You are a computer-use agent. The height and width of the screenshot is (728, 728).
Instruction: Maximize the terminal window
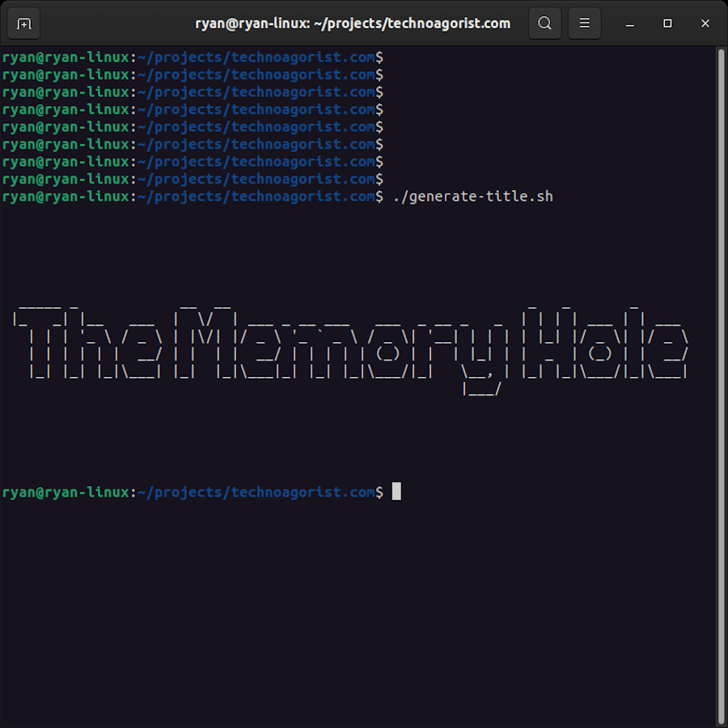click(x=667, y=23)
